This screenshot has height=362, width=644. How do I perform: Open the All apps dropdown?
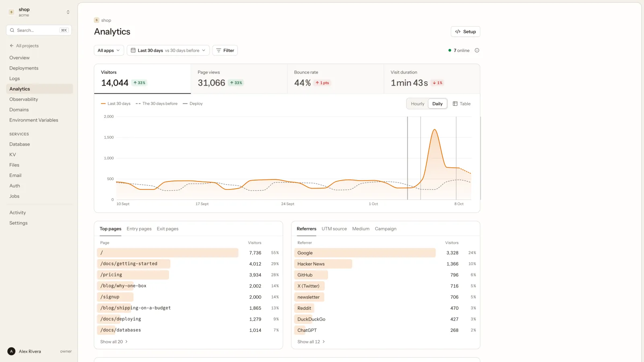[x=109, y=50]
